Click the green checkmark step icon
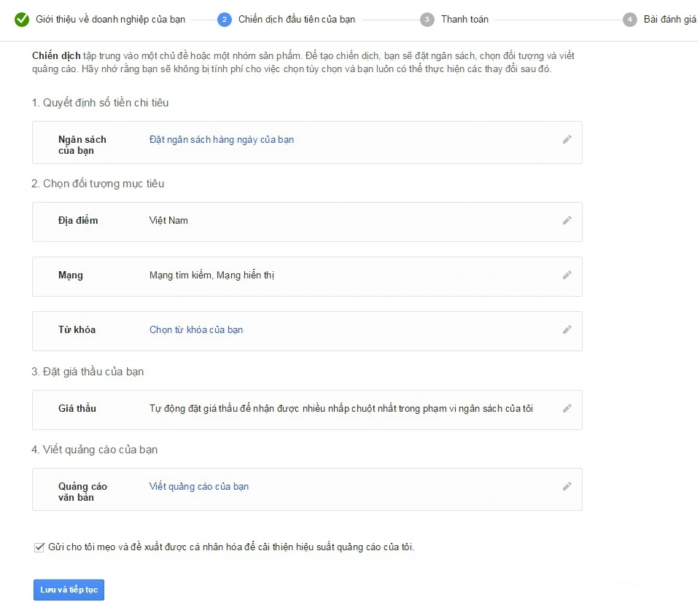 (x=22, y=19)
